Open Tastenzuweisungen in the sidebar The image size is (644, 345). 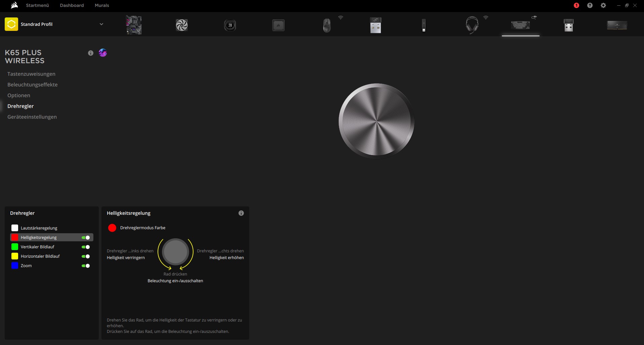pos(31,74)
